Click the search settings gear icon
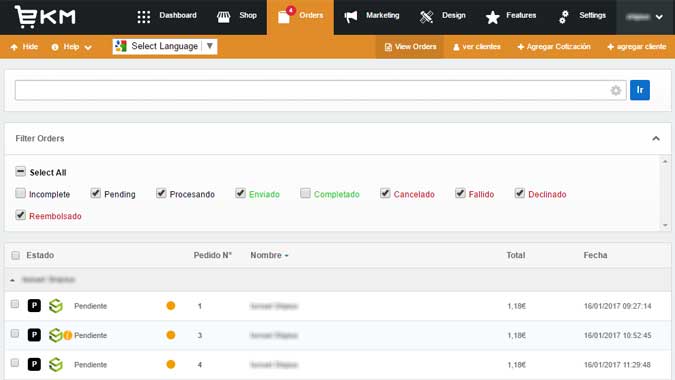This screenshot has width=675, height=380. [x=616, y=90]
